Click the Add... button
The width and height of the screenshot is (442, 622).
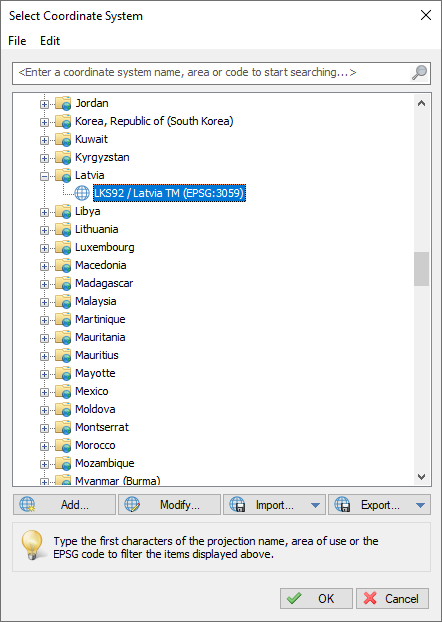coord(64,505)
